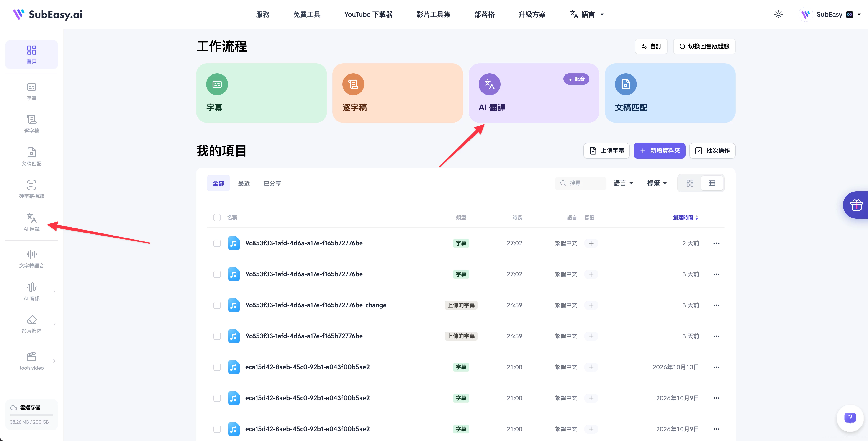This screenshot has width=868, height=441.
Task: Sort by 創建時間 column
Action: 685,218
